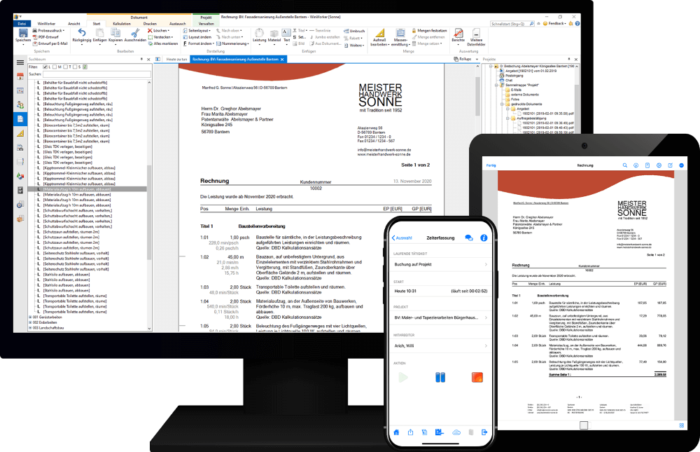Tap the chat bubbles icon on phone

pos(469,238)
